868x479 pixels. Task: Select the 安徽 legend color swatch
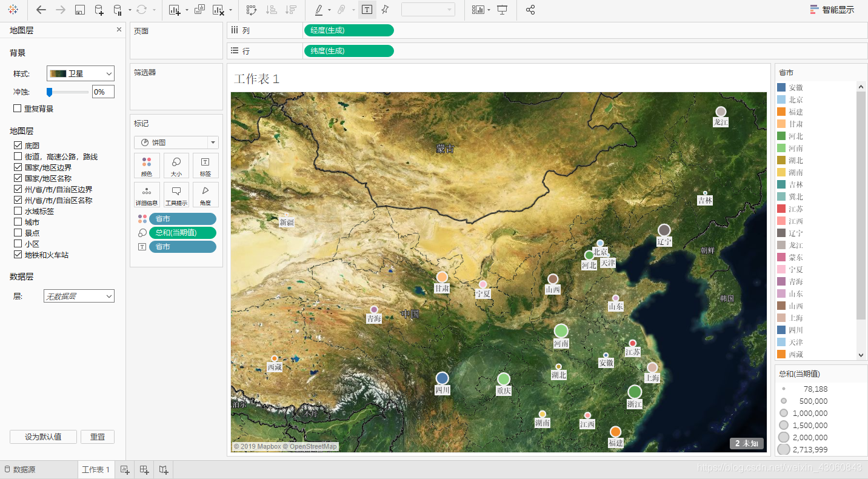tap(781, 87)
